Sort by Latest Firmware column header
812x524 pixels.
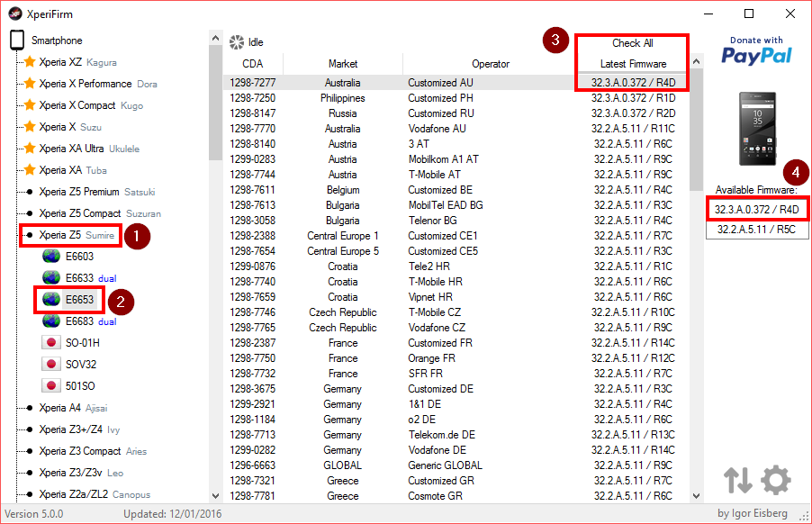(633, 64)
